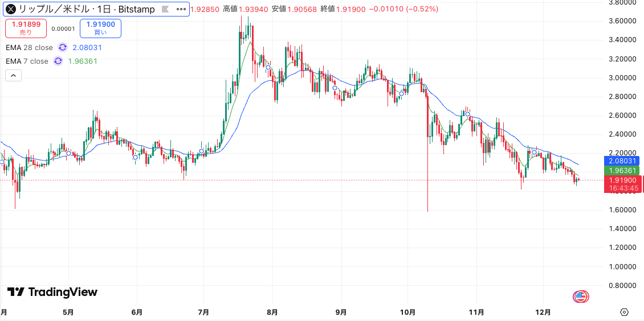Click the red 1.91900 current price label

coord(623,180)
